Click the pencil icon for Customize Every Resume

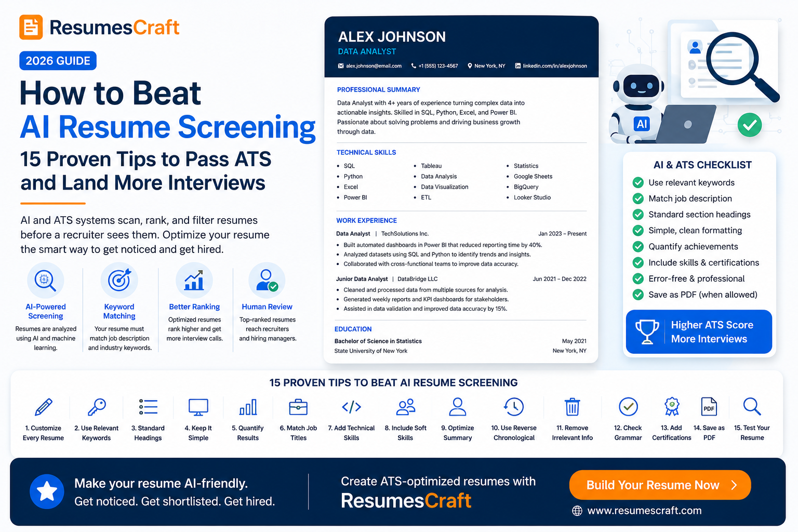(44, 407)
